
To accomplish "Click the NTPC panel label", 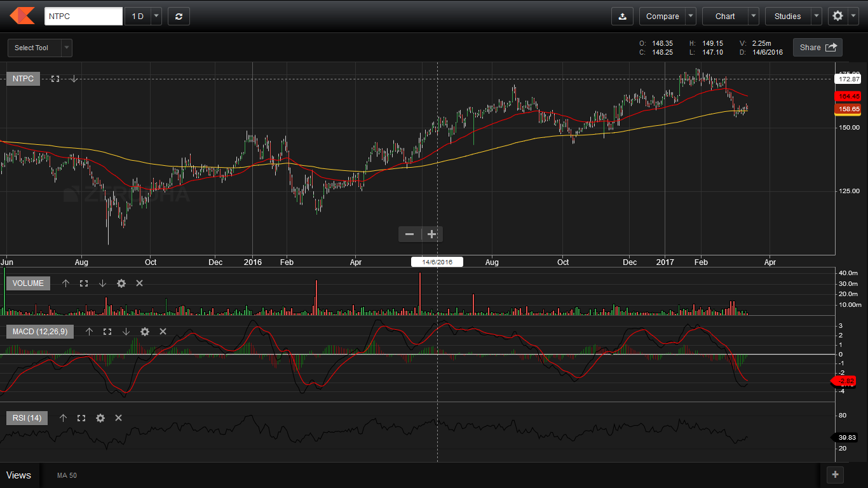I will pos(24,79).
